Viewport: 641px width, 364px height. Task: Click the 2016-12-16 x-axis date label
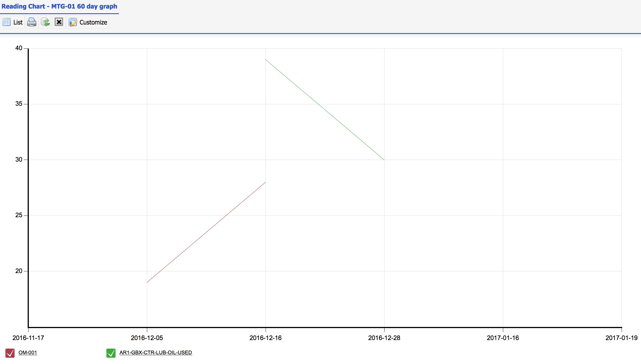pos(266,338)
